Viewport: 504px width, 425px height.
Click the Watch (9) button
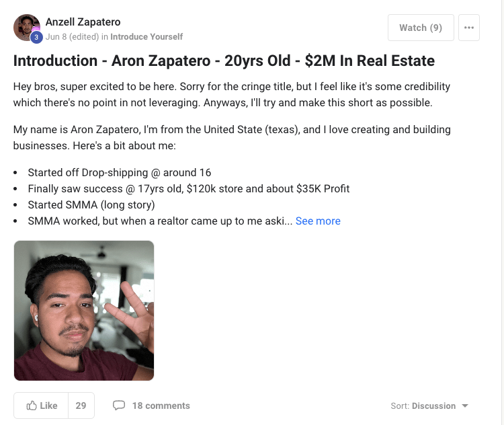tap(421, 28)
